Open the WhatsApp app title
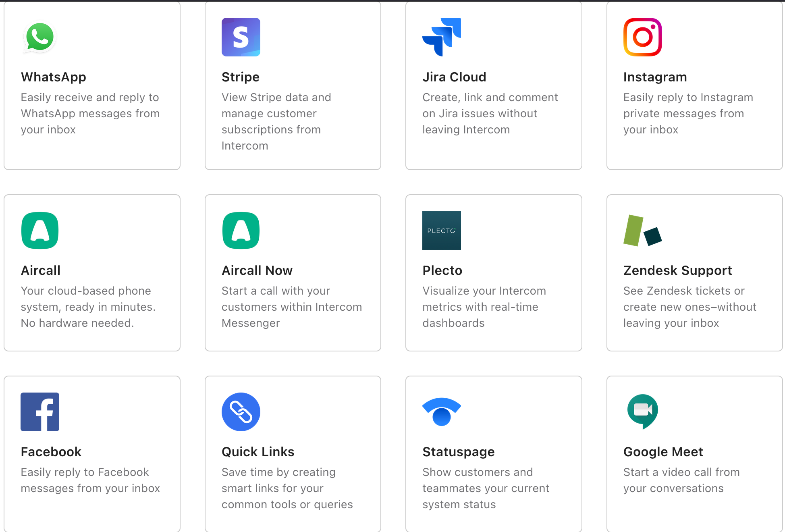This screenshot has width=785, height=532. [54, 77]
